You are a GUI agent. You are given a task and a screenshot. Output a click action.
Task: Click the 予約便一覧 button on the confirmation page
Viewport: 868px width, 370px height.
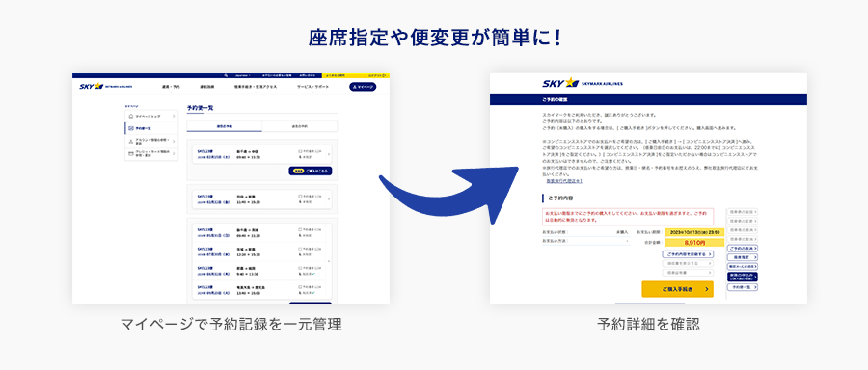(x=742, y=287)
